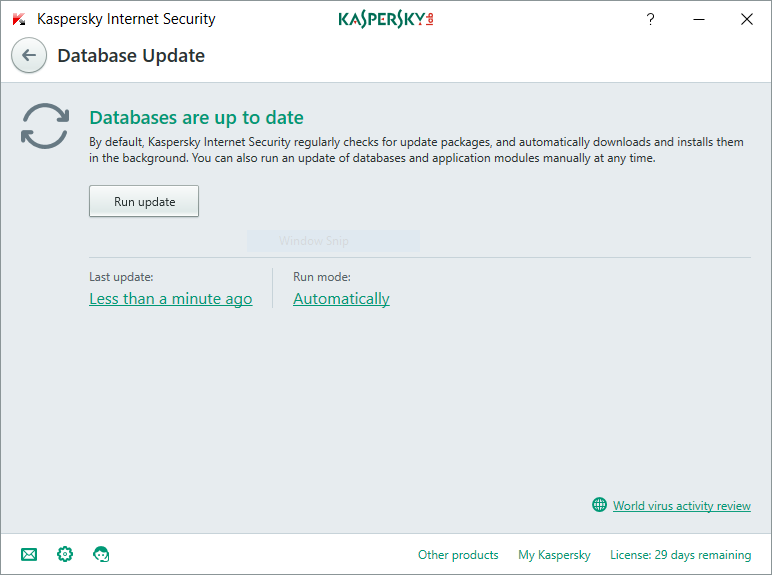
Task: Click License: 29 days remaining
Action: (x=680, y=555)
